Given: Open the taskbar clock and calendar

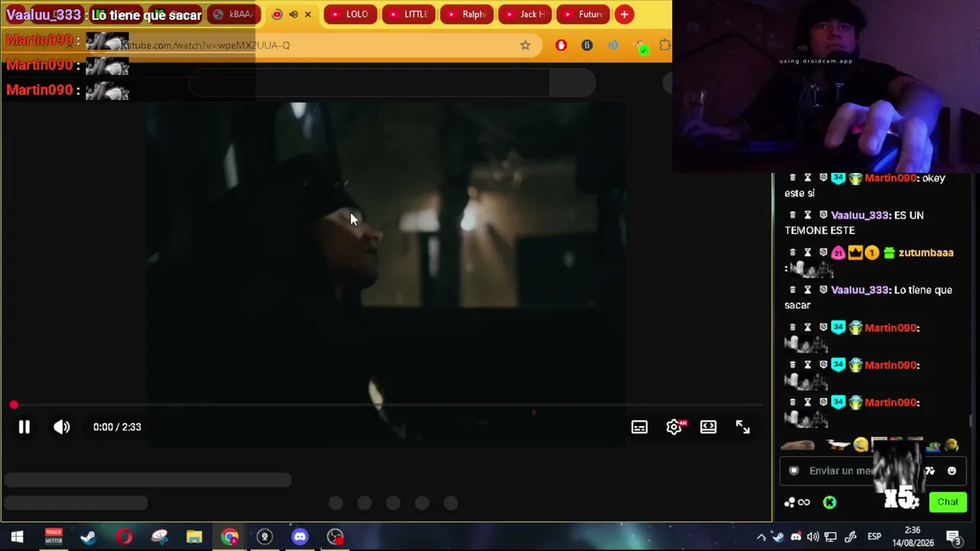Looking at the screenshot, I should pyautogui.click(x=913, y=536).
